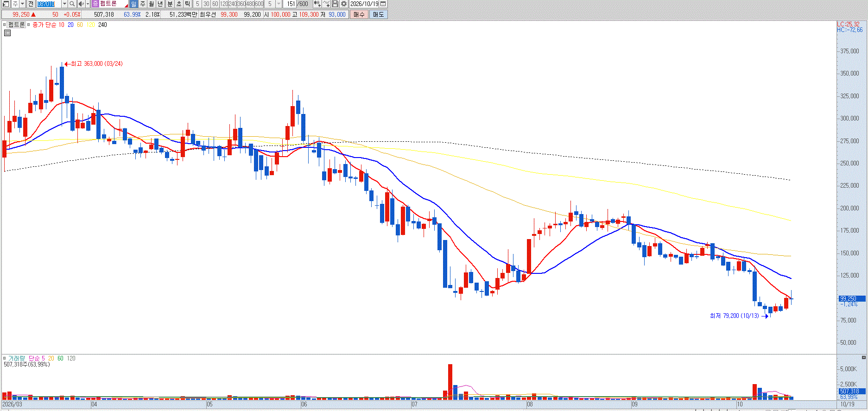Click the data grid table icon
The image size is (868, 411).
7,33
